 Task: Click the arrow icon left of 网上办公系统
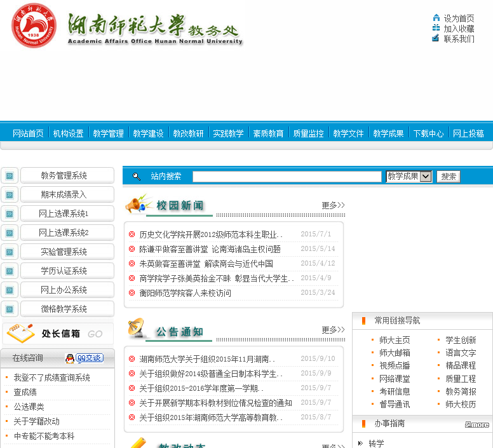point(10,290)
